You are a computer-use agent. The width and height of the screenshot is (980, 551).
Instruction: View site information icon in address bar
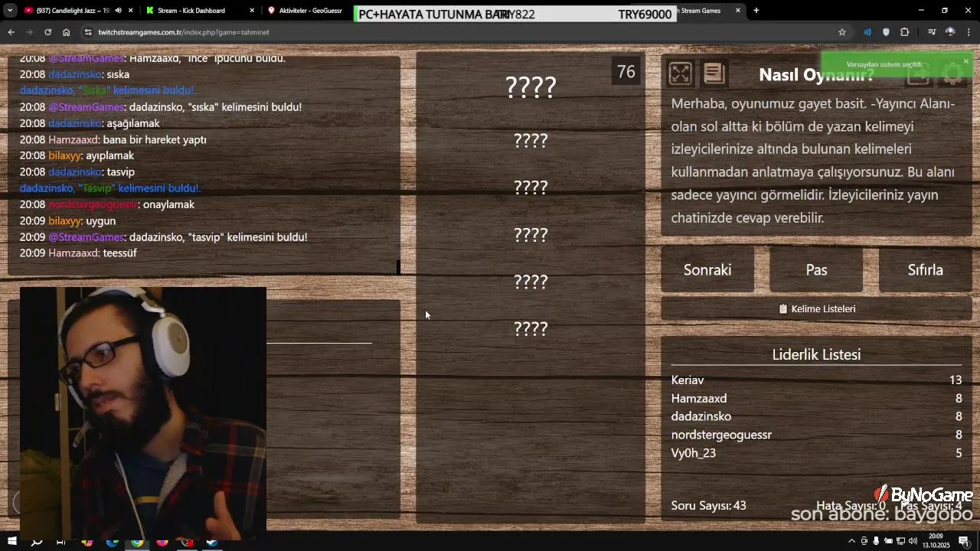(88, 32)
